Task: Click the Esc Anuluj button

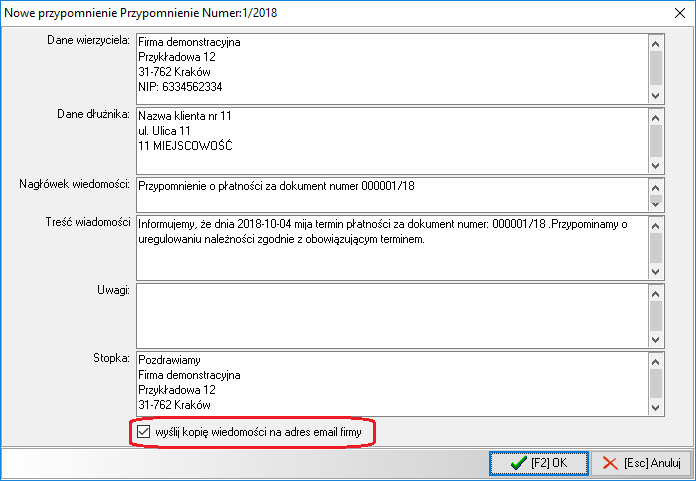Action: coord(640,463)
